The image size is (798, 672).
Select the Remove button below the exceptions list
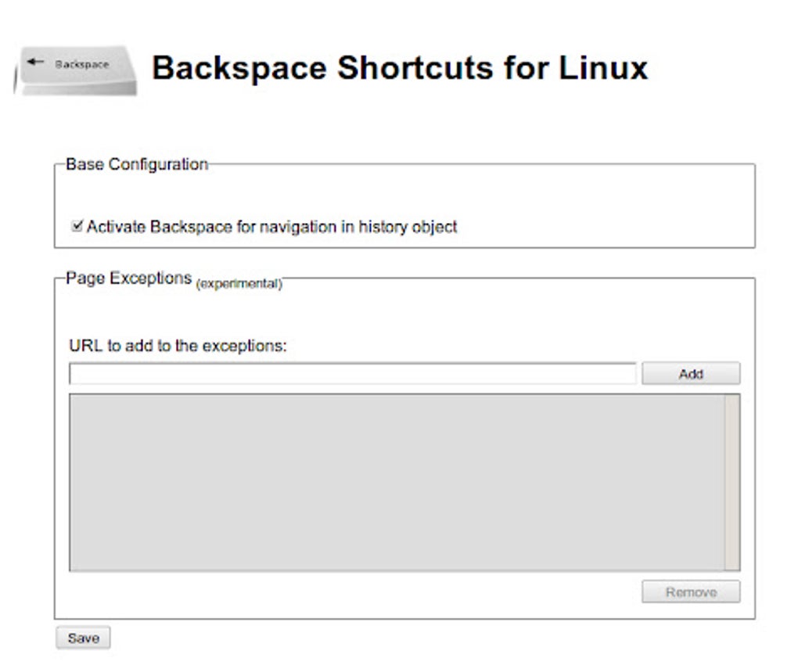point(690,592)
